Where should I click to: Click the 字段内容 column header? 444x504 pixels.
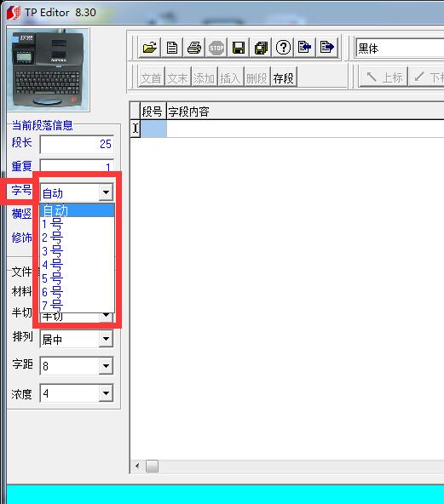305,112
